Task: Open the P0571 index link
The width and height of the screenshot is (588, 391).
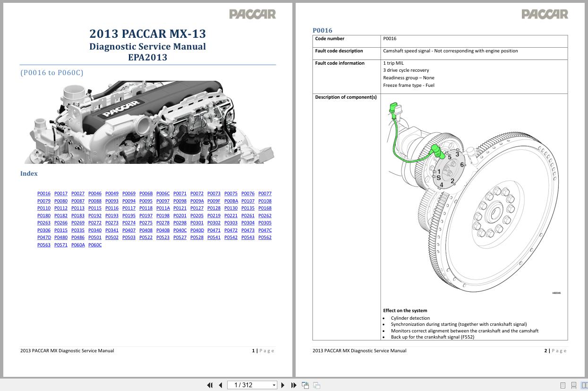Action: click(x=61, y=245)
